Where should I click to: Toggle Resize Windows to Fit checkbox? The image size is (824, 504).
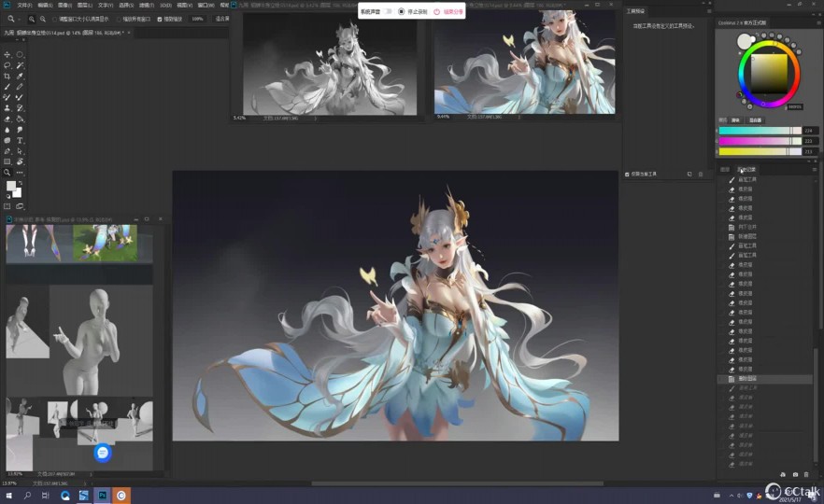point(54,19)
